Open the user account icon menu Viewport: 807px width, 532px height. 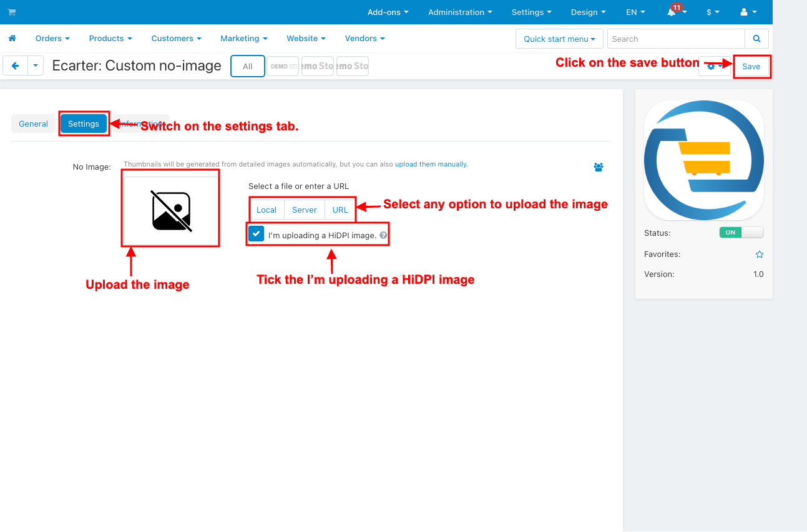click(x=748, y=12)
